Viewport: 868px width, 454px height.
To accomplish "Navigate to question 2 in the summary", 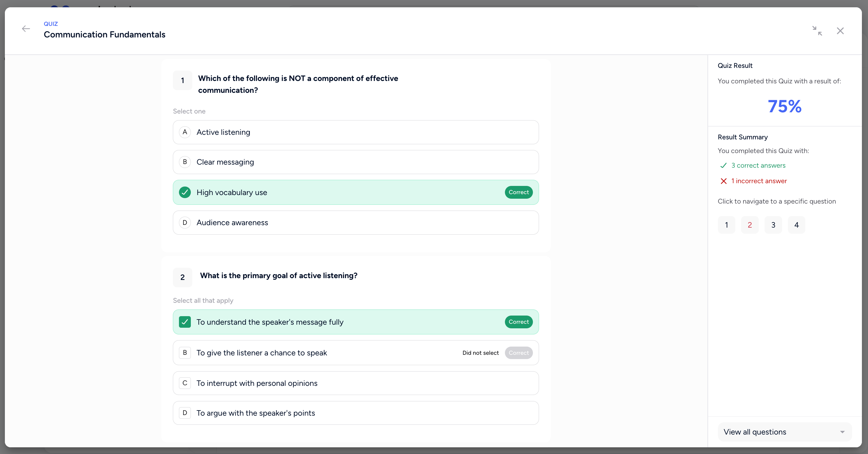I will coord(749,225).
